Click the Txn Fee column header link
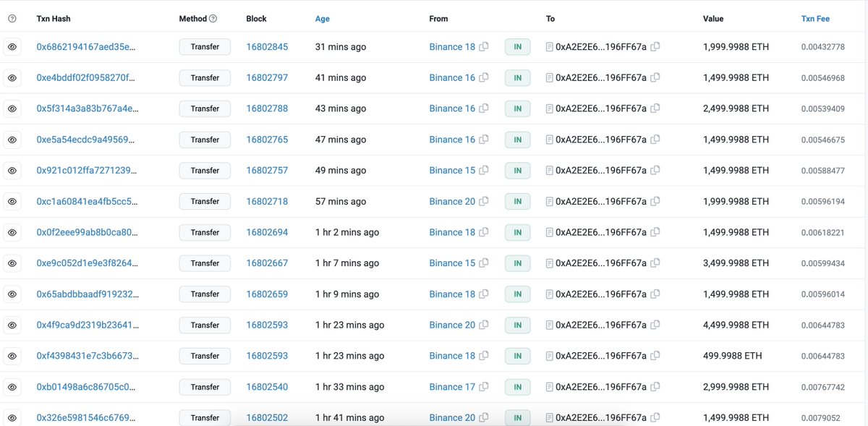 point(815,19)
